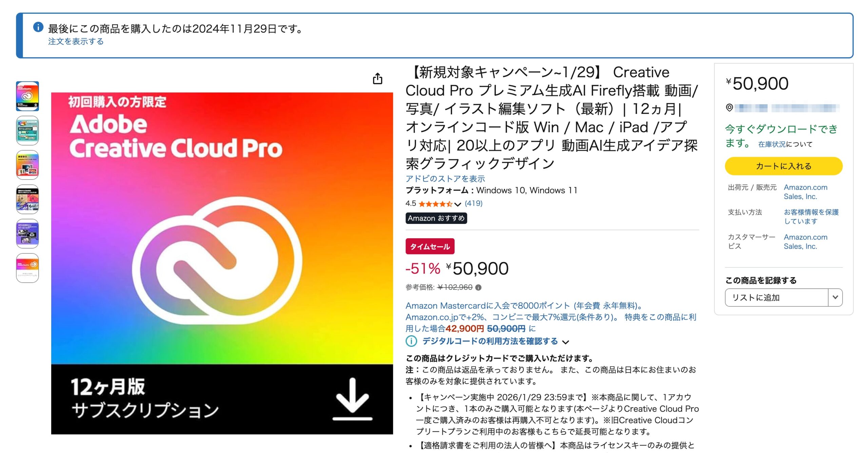The image size is (868, 453).
Task: Click the info icon in the purchase notice
Action: 38,27
